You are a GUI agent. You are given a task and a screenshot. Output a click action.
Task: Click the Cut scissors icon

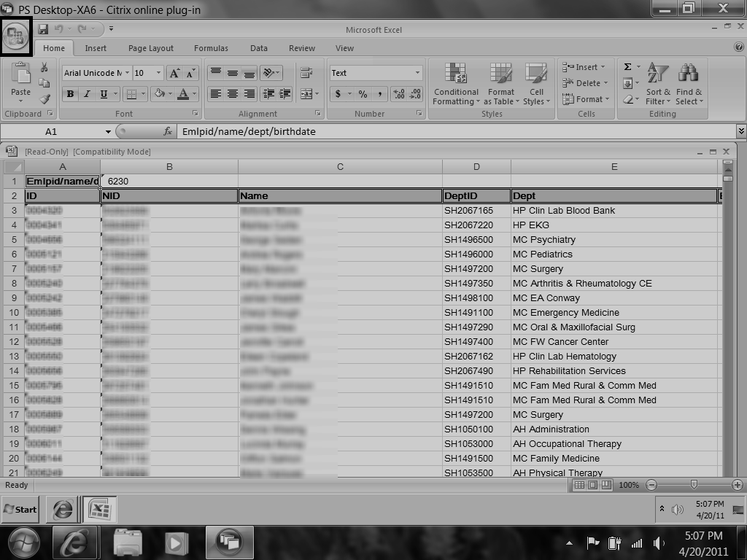tap(44, 68)
